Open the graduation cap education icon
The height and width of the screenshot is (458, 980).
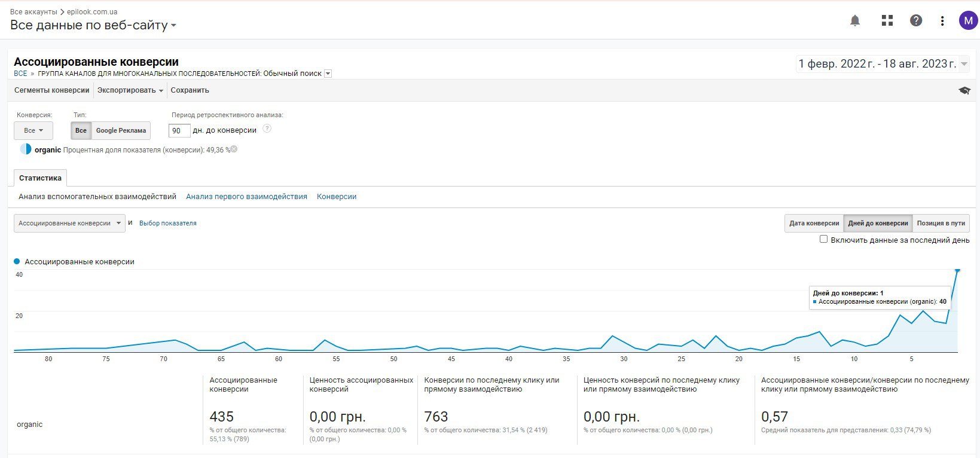(x=964, y=91)
